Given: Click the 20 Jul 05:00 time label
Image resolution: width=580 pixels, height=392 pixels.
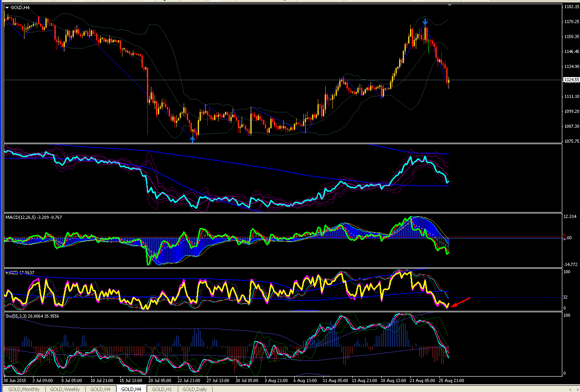Looking at the screenshot, I should point(160,381).
